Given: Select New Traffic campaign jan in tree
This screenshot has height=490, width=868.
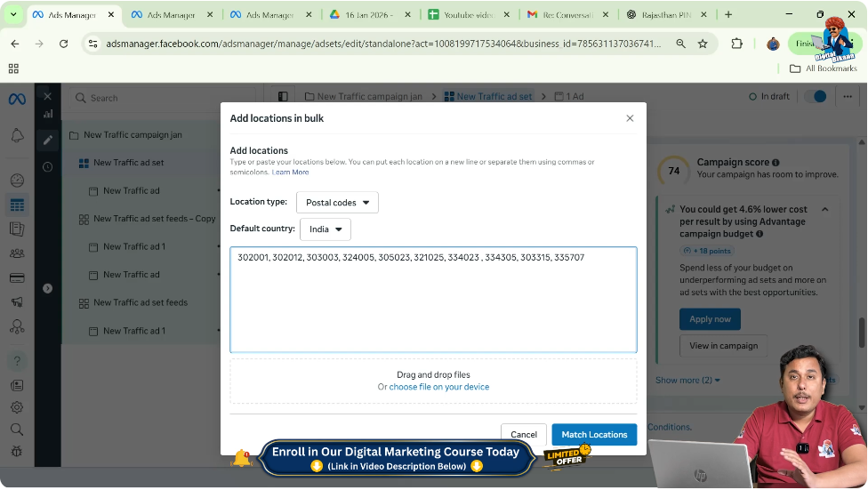Looking at the screenshot, I should 133,134.
